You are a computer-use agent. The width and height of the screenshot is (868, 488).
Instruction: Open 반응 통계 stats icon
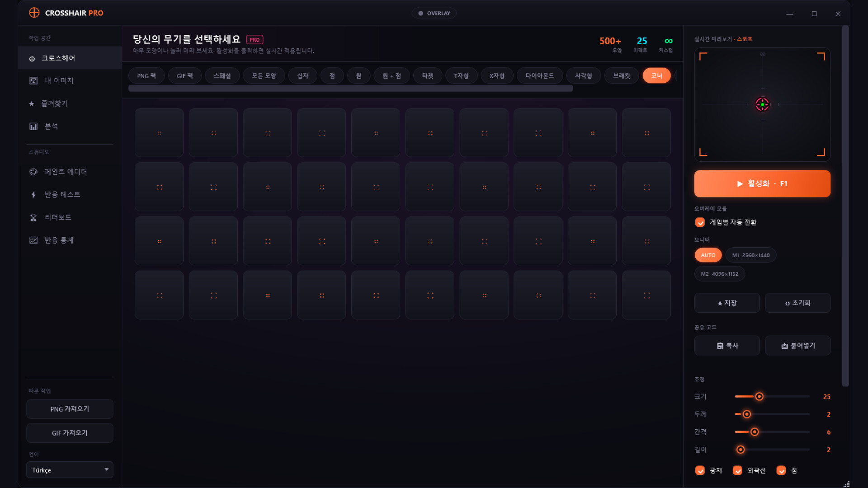click(33, 240)
